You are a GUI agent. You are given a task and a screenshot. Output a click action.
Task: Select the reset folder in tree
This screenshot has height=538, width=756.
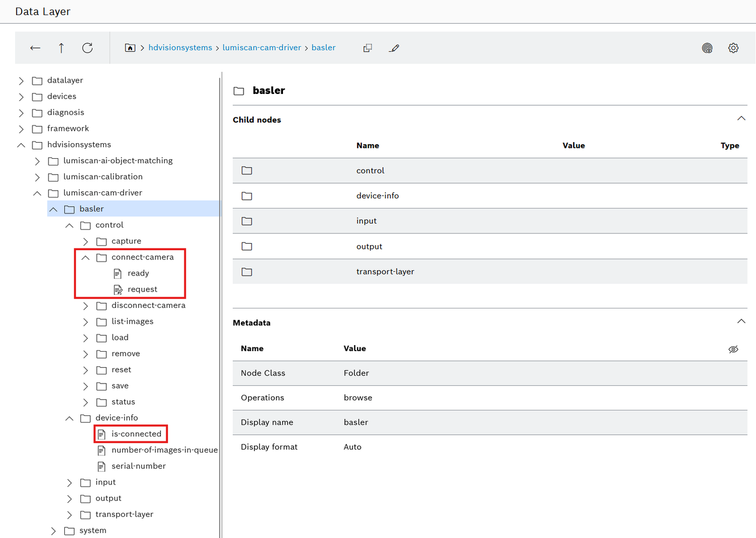122,370
